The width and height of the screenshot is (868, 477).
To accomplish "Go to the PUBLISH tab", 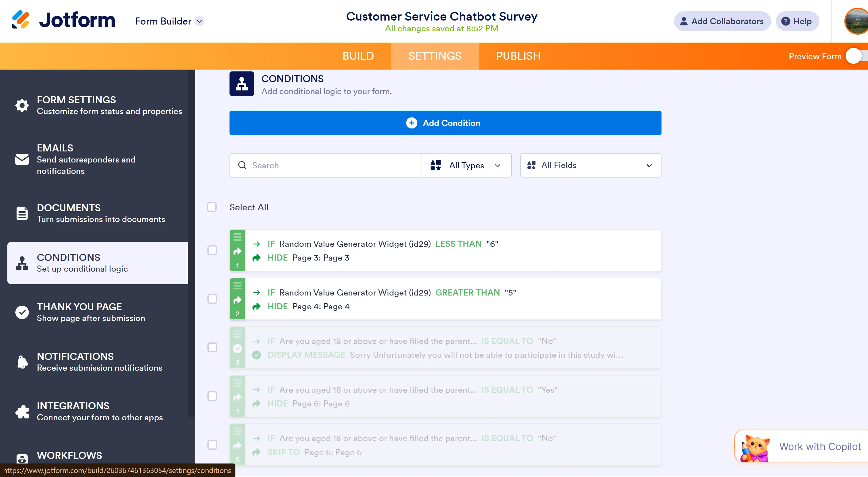I will [x=518, y=56].
